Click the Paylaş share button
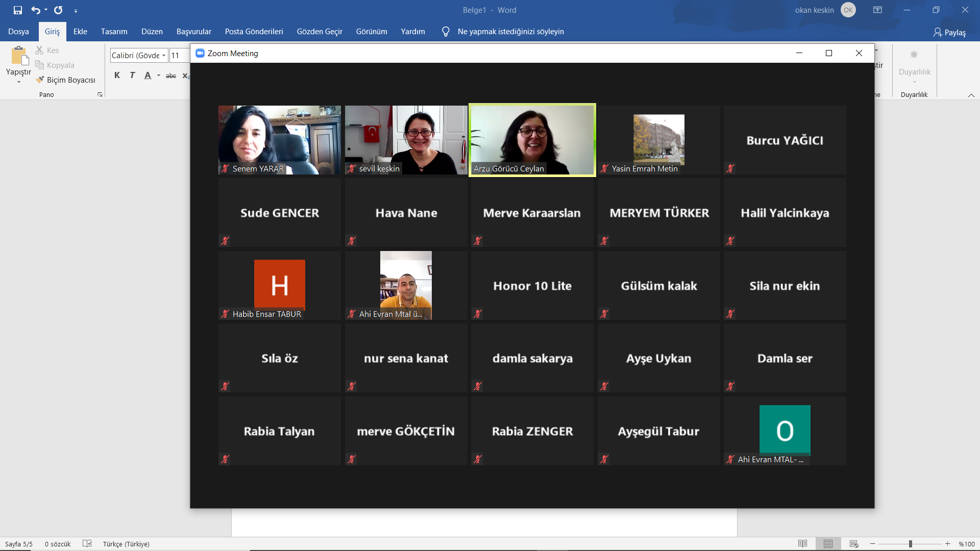980x551 pixels. (949, 32)
